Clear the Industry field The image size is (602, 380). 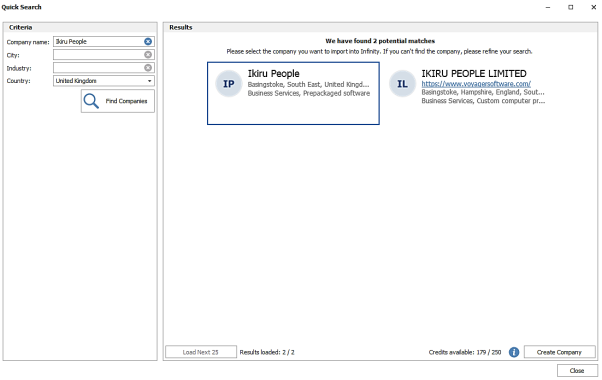tap(148, 68)
